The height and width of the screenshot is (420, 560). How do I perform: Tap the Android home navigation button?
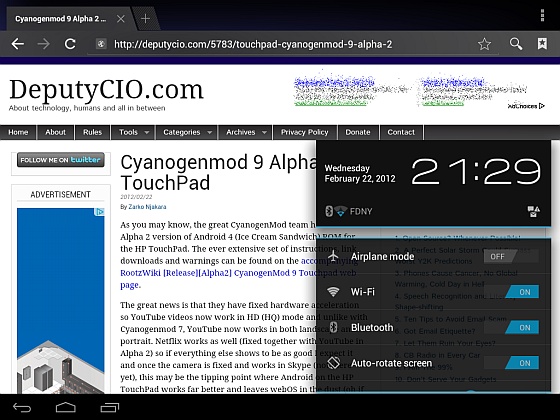66,407
